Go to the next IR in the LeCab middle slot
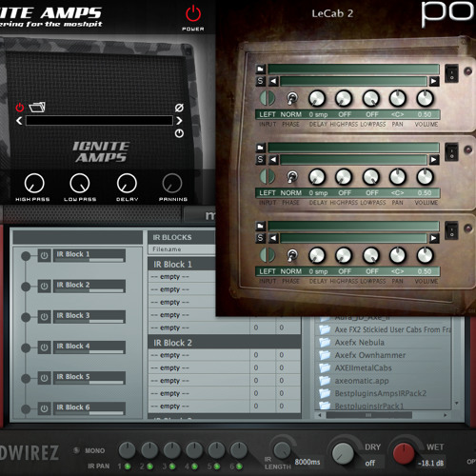Image resolution: width=476 pixels, height=476 pixels. coord(434,160)
